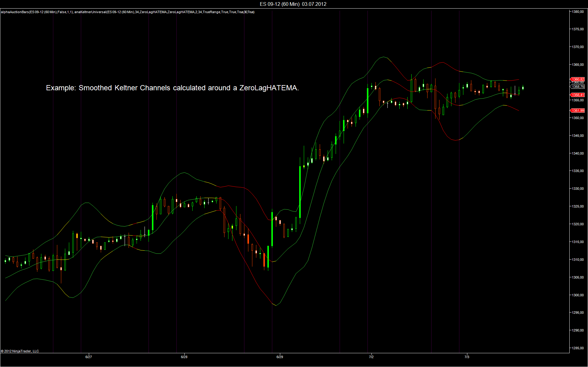
Task: Select the alphaAuctionBars indicator label
Action: [37, 12]
